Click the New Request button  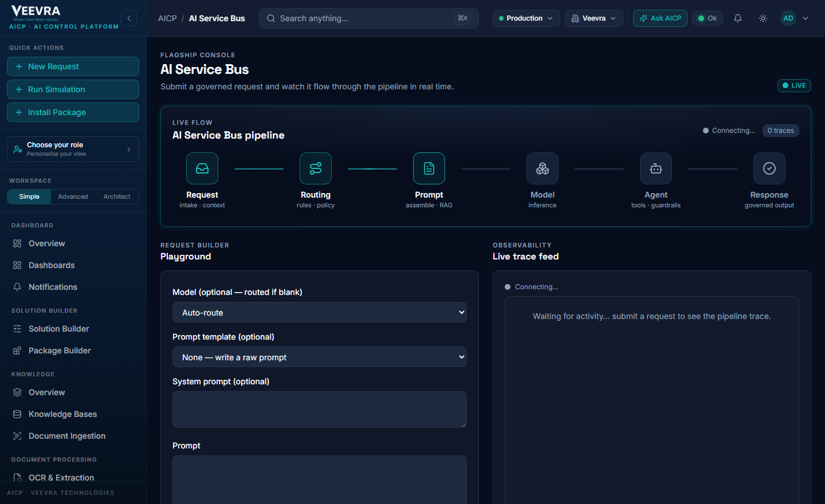tap(73, 66)
